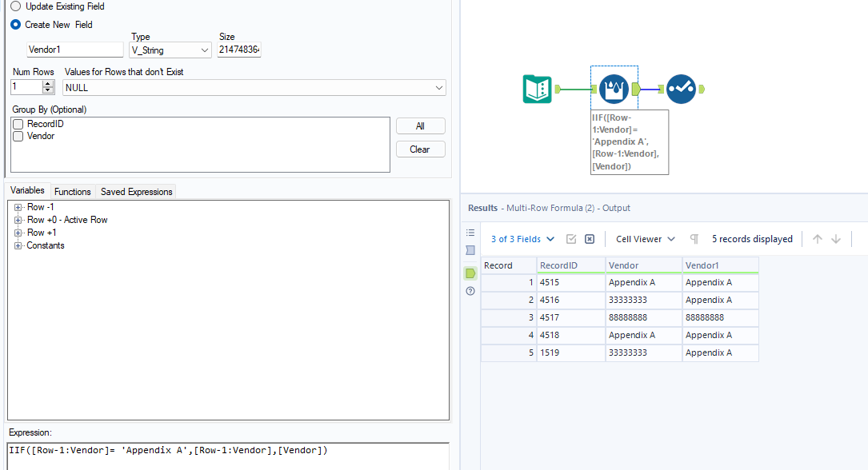Click the green output anchor icon in results
868x470 pixels.
pyautogui.click(x=470, y=273)
